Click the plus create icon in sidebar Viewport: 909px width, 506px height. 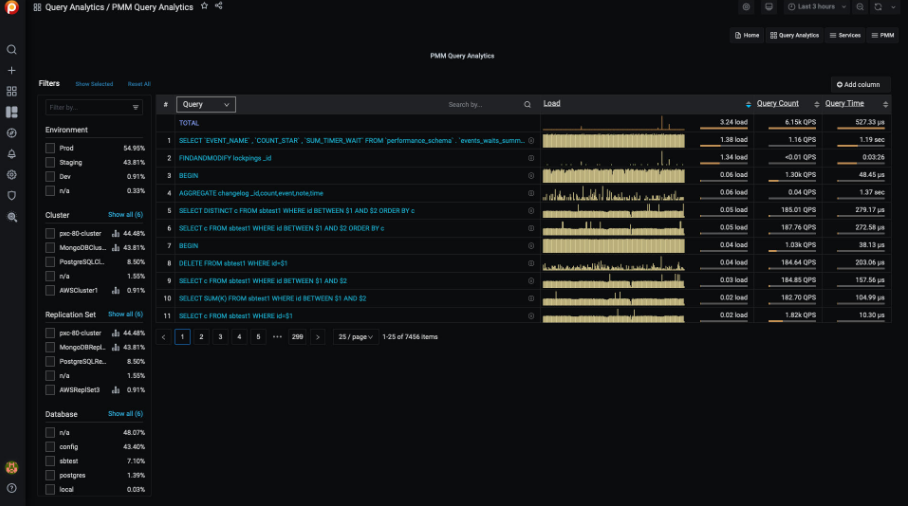tap(12, 70)
